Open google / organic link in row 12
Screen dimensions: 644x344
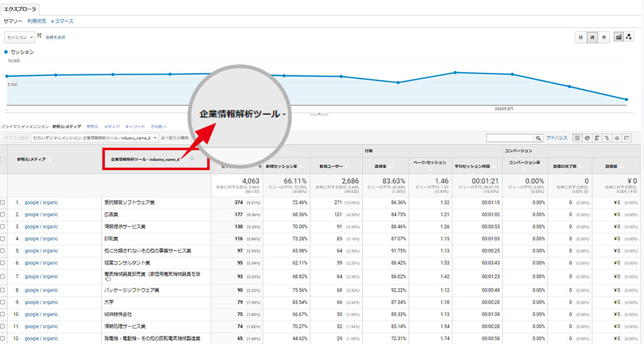[x=41, y=338]
